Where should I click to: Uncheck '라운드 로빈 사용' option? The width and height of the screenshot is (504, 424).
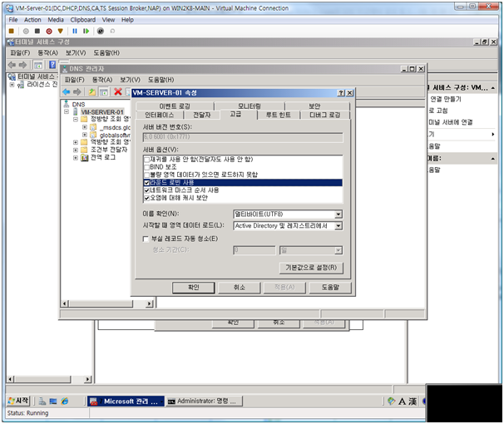[x=146, y=183]
